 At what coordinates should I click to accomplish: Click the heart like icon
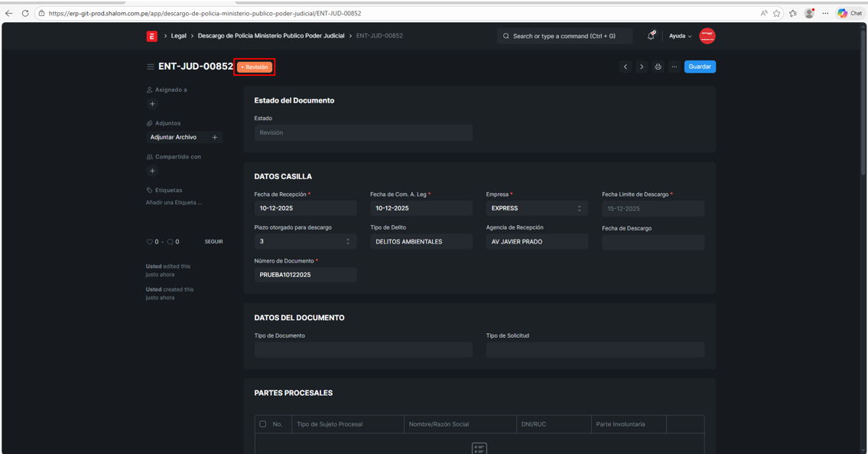[x=150, y=242]
